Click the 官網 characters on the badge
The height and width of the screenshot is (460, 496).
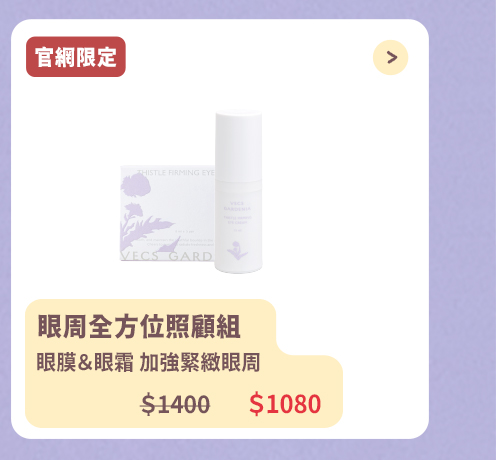click(x=55, y=57)
